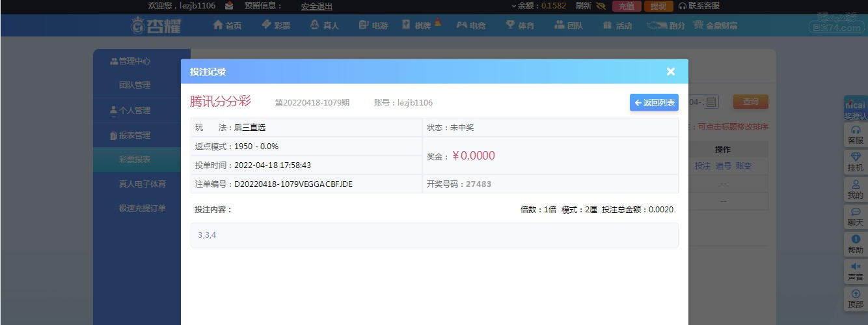Viewport: 868px width, 325px height.
Task: Open 客服 support in right toolbar
Action: [856, 135]
